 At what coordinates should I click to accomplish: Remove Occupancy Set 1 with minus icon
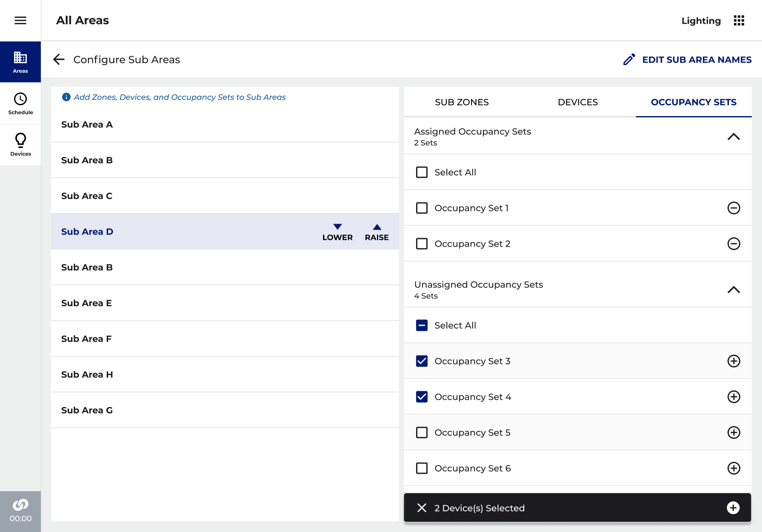pos(733,208)
